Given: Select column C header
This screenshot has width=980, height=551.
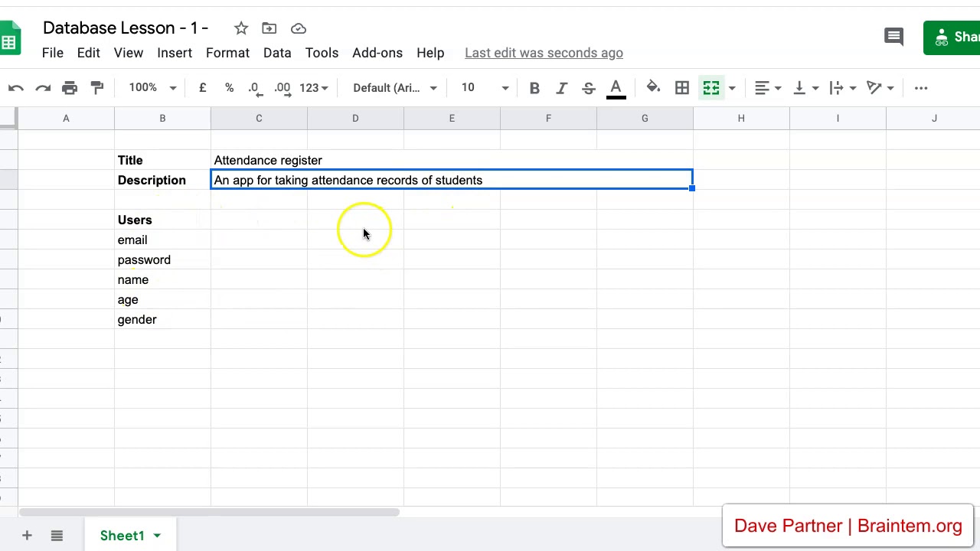Looking at the screenshot, I should [x=259, y=119].
